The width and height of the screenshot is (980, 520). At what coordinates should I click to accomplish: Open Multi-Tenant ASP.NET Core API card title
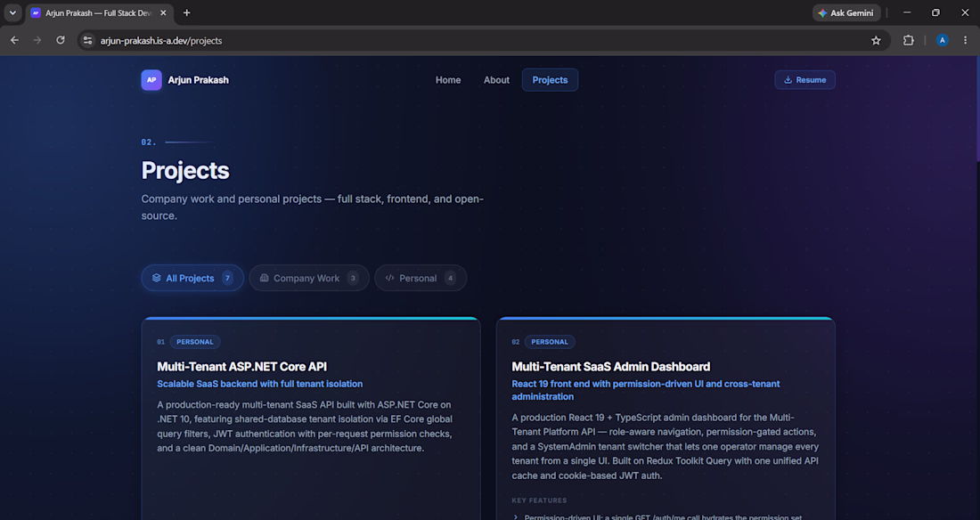[x=241, y=367]
